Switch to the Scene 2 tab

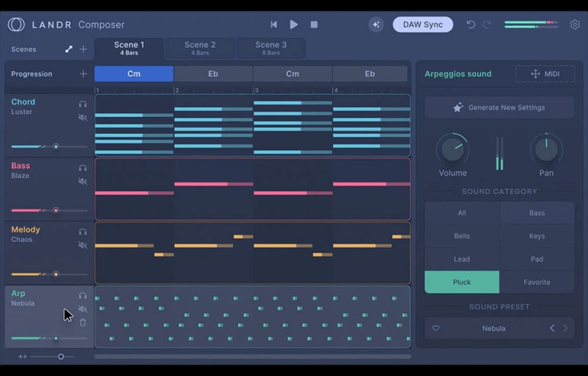[200, 48]
